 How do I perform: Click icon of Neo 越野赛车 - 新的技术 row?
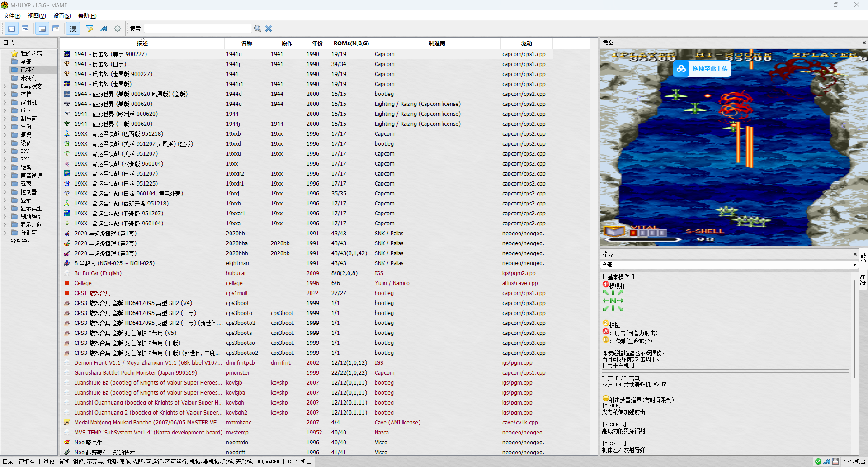[x=67, y=452]
